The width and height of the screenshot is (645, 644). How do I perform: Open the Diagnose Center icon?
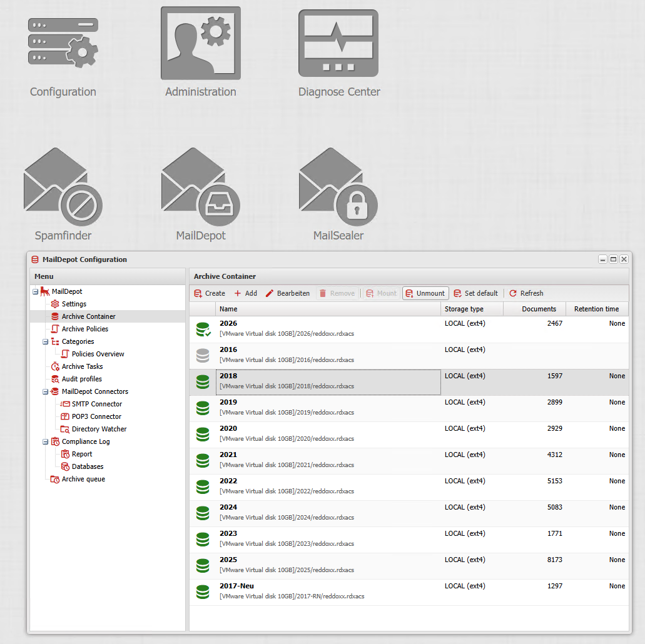click(338, 43)
